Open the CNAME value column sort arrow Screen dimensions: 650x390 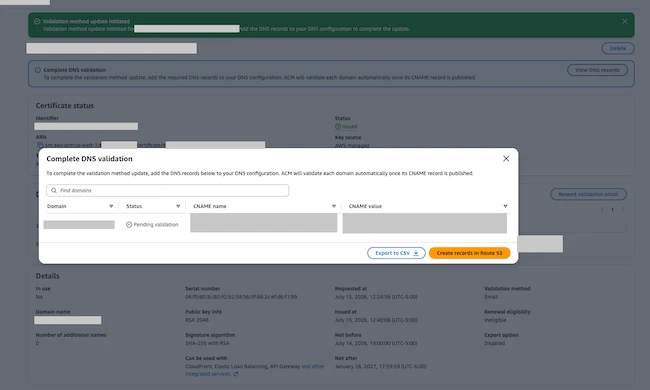(505, 206)
